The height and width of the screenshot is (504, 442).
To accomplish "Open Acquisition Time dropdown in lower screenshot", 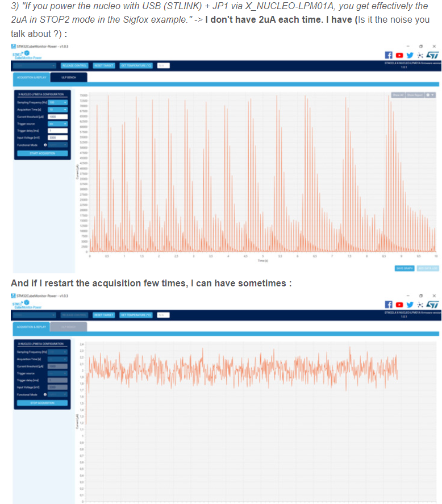I will tap(57, 359).
